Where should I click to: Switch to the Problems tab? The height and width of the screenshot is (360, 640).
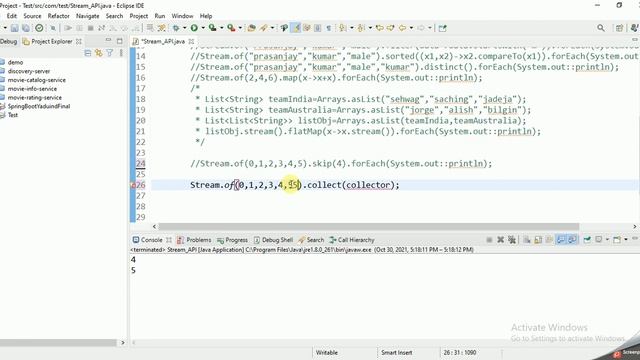click(x=194, y=240)
